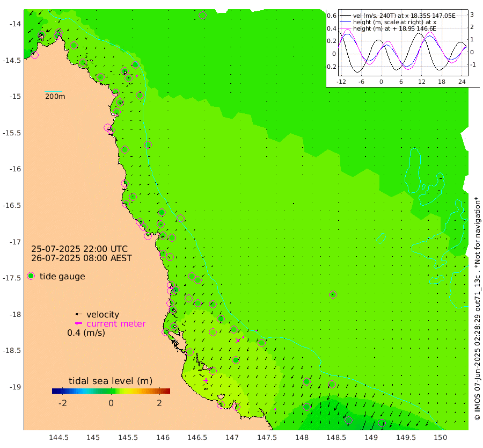
Task: Click the '-1' tick on inset right height axis
Action: point(472,65)
